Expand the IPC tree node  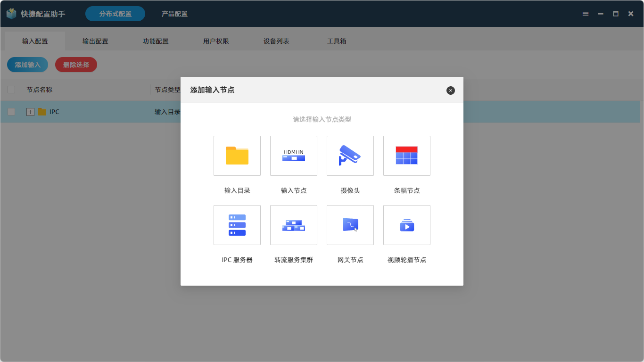click(30, 112)
